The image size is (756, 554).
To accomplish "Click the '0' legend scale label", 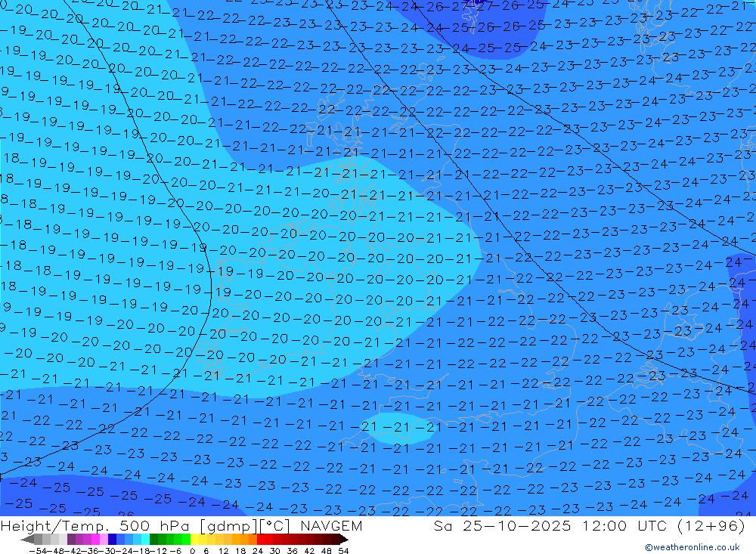I will (x=192, y=551).
